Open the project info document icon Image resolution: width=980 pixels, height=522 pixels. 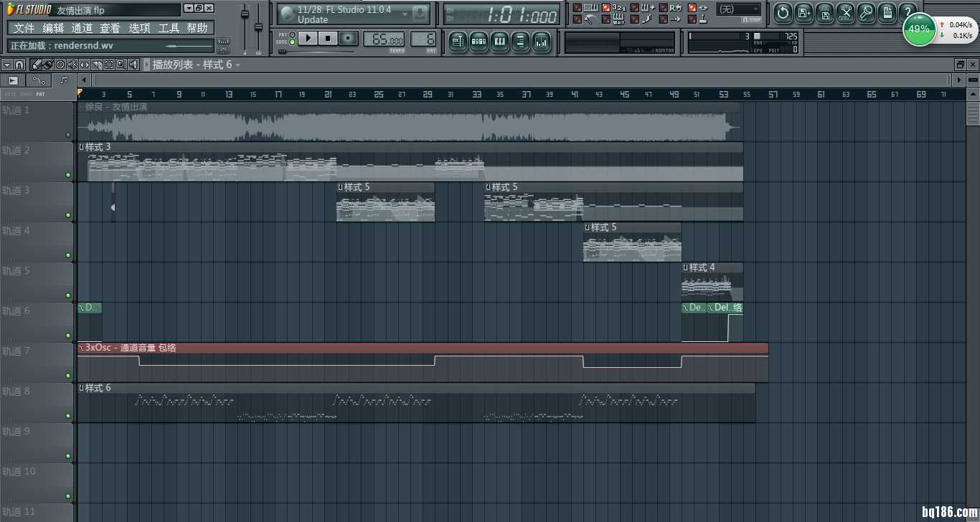887,12
